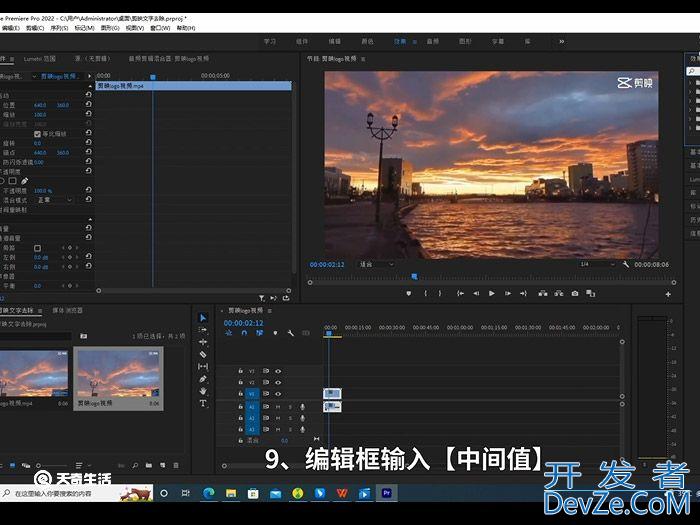Viewport: 700px width, 525px height.
Task: Switch to Lumetri Scopes tab
Action: [40, 59]
